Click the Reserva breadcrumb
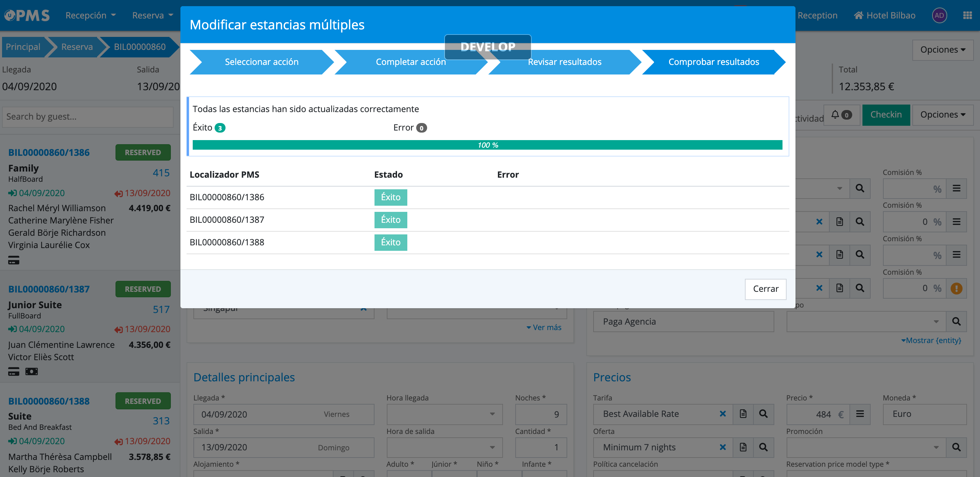This screenshot has width=980, height=477. [77, 47]
